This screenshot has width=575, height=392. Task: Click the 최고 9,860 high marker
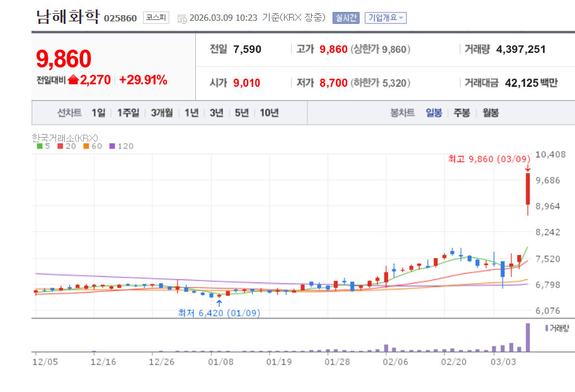click(489, 159)
